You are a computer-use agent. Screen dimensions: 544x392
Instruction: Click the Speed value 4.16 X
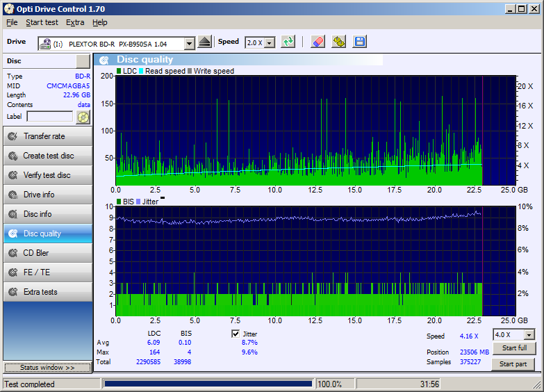469,336
